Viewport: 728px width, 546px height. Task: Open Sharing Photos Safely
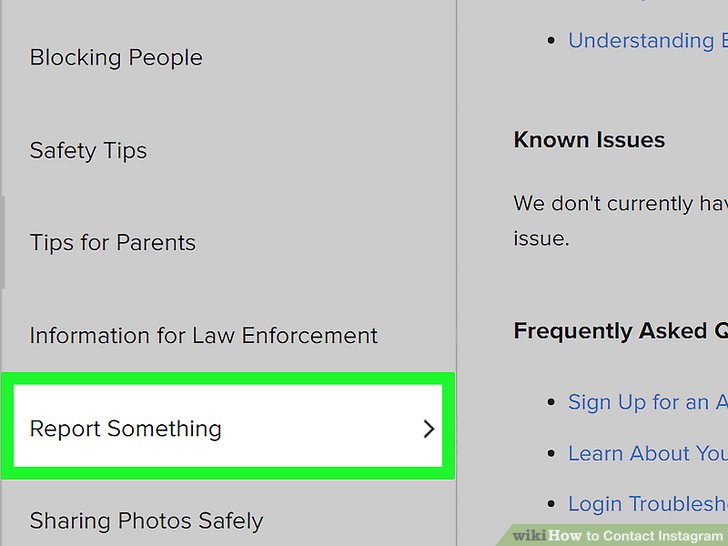click(x=146, y=521)
